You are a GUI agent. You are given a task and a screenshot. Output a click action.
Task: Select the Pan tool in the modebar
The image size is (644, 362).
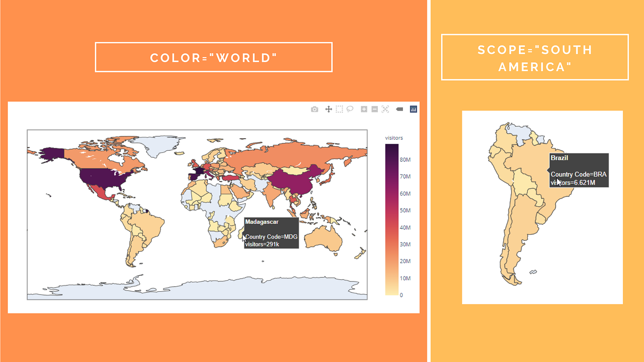pos(328,109)
